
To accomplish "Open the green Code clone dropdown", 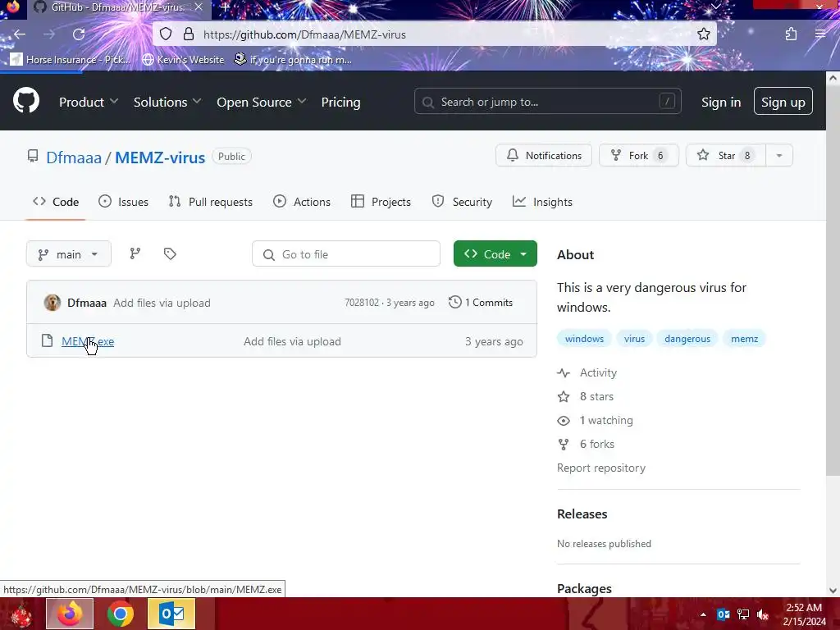I will pos(495,254).
